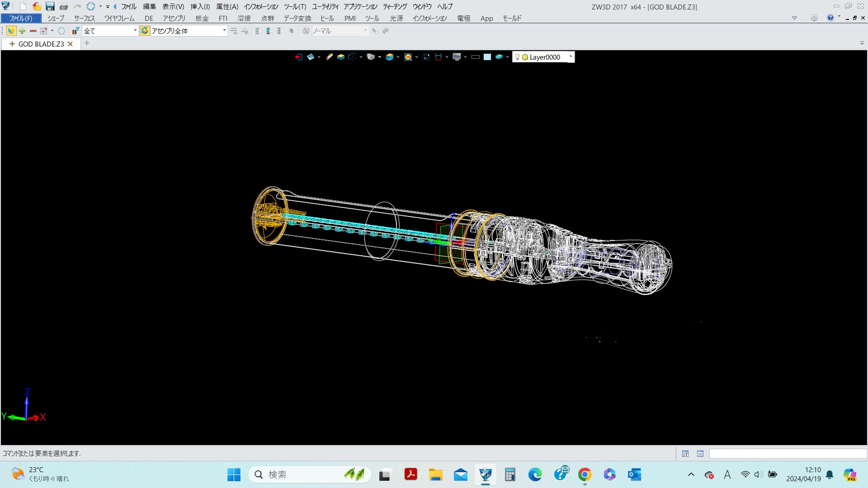Image resolution: width=868 pixels, height=488 pixels.
Task: Open Google Chrome from the taskbar
Action: point(585,474)
